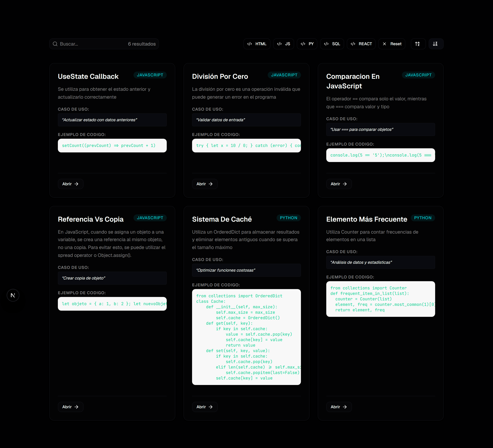Click "Optimizar funciones costosas" use case

click(x=246, y=270)
